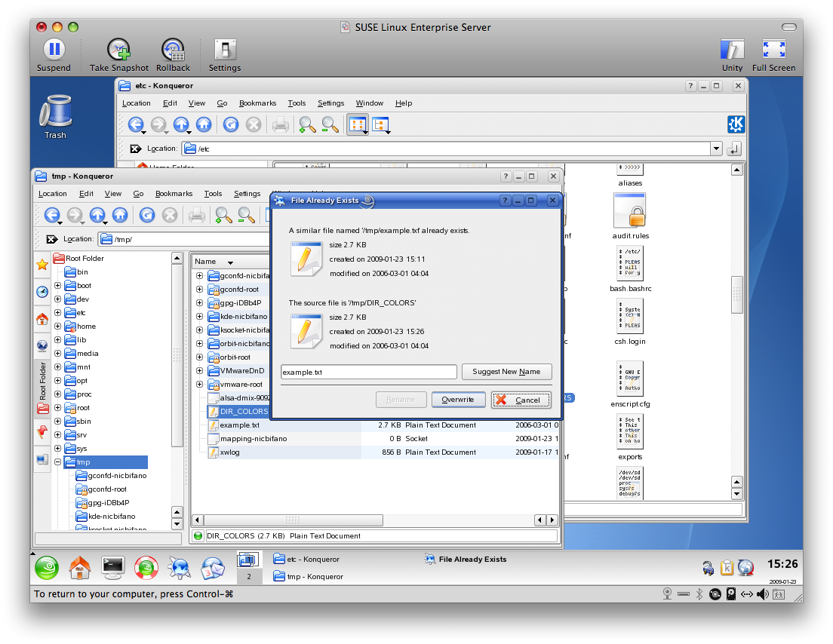Click the /tmp/ location field
Screen dimensions: 833x644
point(184,240)
